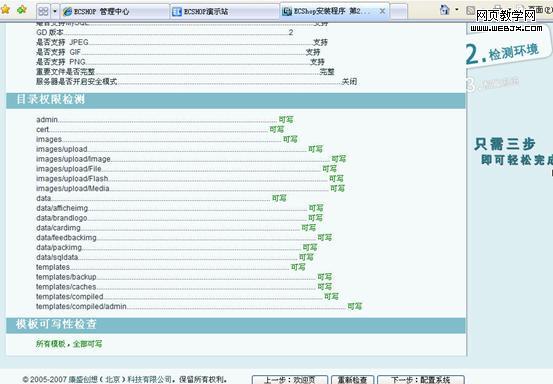Select the data/brandlogo row
This screenshot has width=553, height=384.
[x=179, y=218]
